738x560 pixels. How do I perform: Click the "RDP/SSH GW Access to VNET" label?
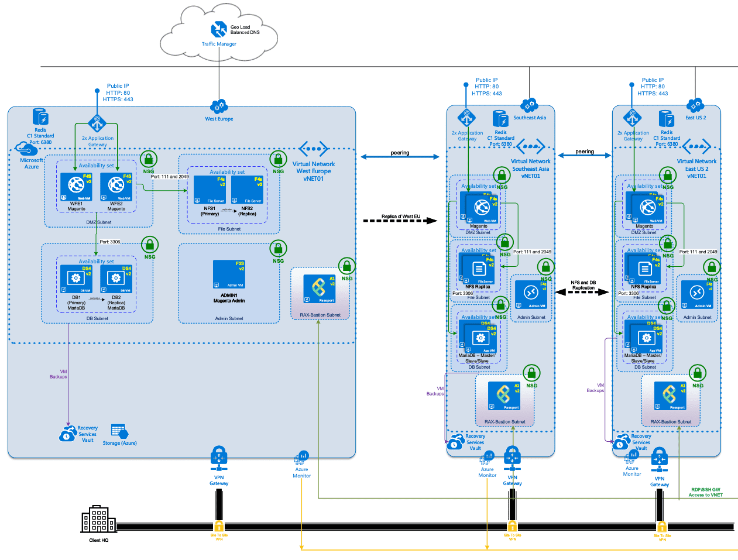pyautogui.click(x=706, y=492)
